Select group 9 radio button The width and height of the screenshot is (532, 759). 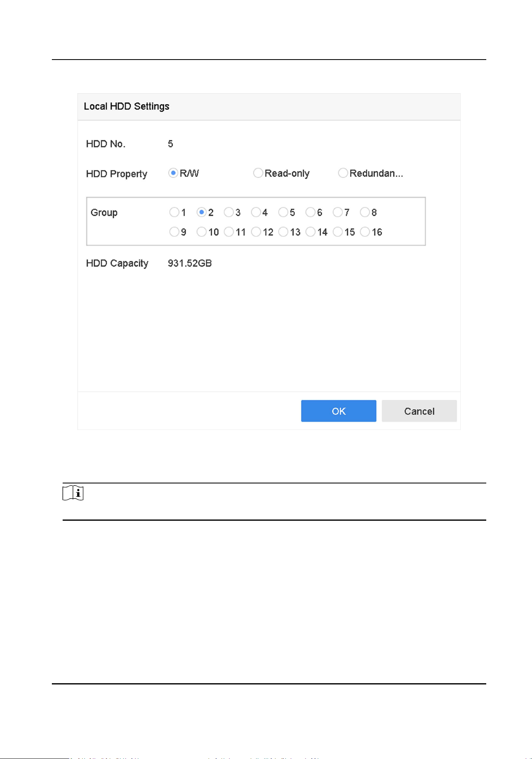click(174, 232)
